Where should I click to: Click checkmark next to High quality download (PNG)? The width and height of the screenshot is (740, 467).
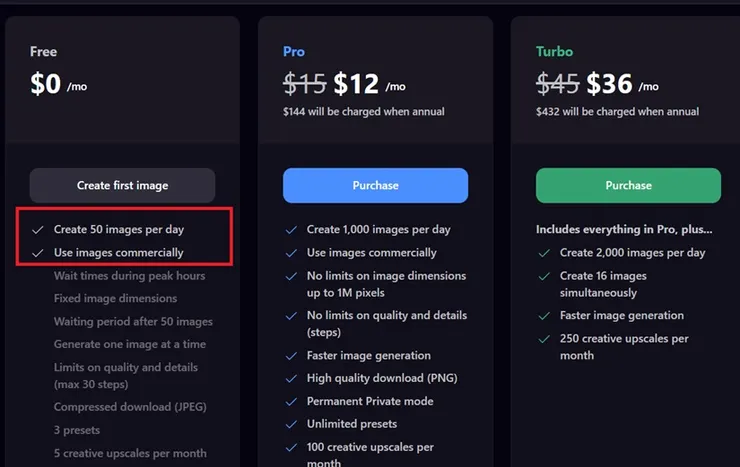pyautogui.click(x=290, y=378)
